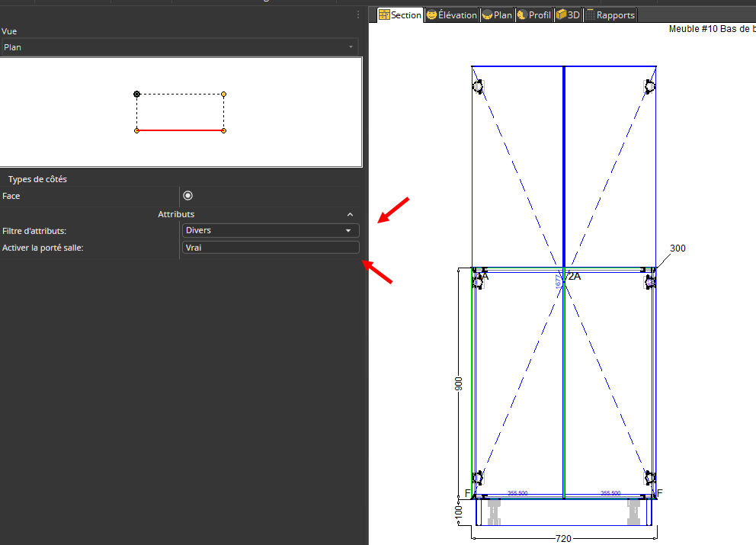This screenshot has width=756, height=545.
Task: Click the Plan tab icon
Action: click(x=487, y=15)
